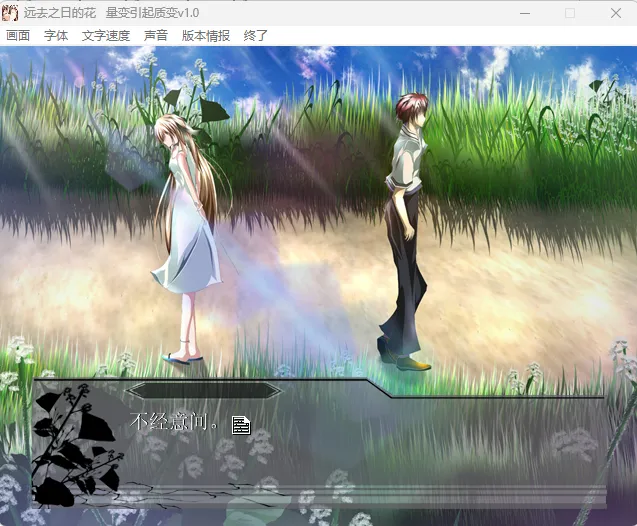The image size is (637, 526).
Task: Open the 画面 menu
Action: point(18,36)
